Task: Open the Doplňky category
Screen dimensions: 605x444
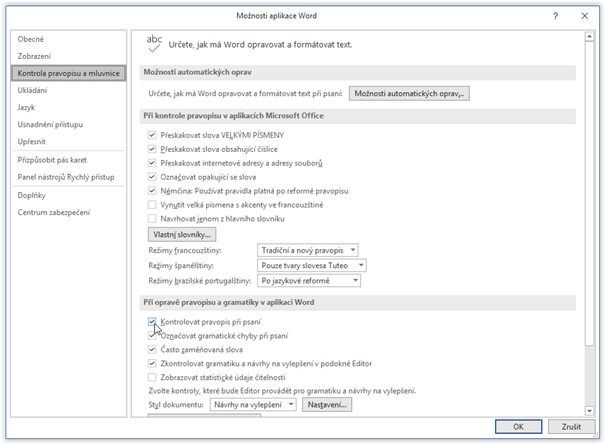Action: pos(69,195)
